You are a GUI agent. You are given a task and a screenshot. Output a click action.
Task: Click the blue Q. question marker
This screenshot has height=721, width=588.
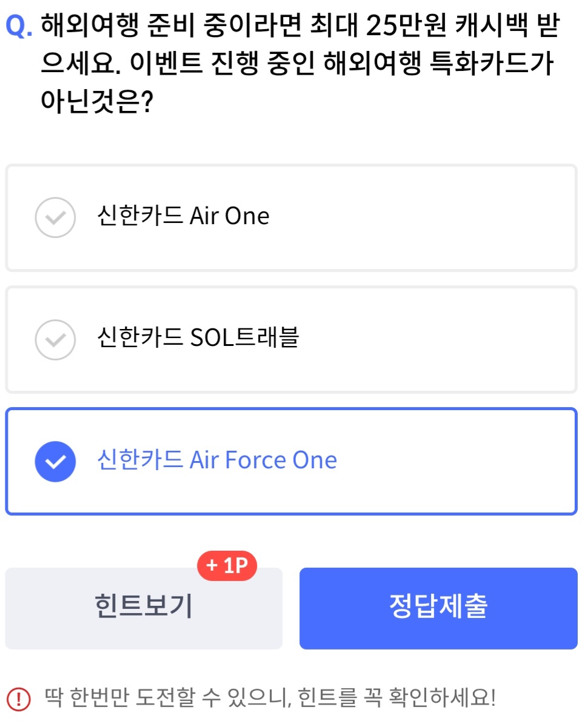19,25
